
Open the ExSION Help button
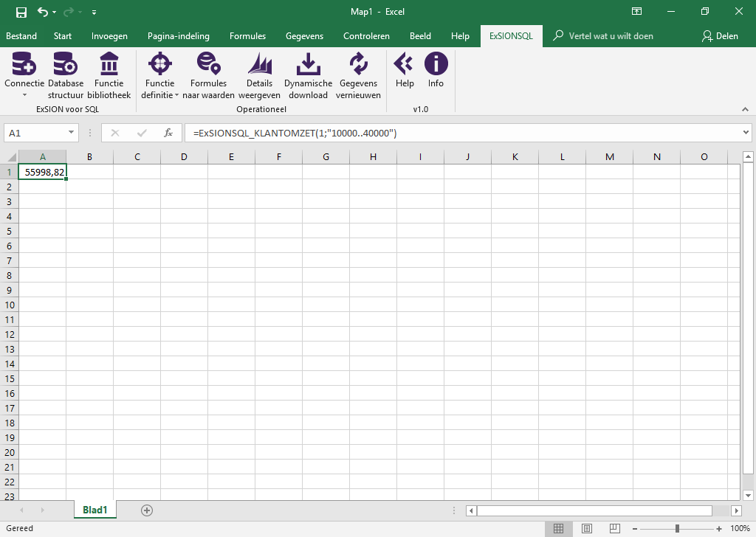405,70
